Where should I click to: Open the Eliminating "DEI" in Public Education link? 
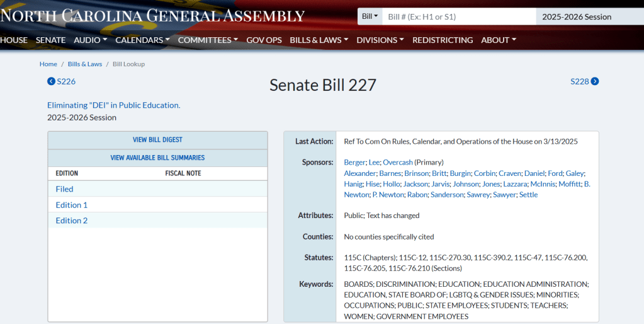pos(113,105)
